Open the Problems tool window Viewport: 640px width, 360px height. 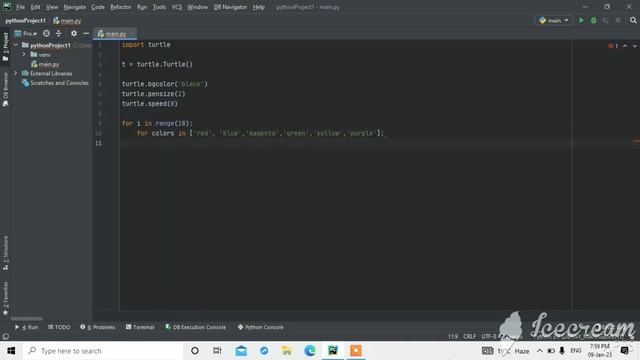[x=98, y=327]
